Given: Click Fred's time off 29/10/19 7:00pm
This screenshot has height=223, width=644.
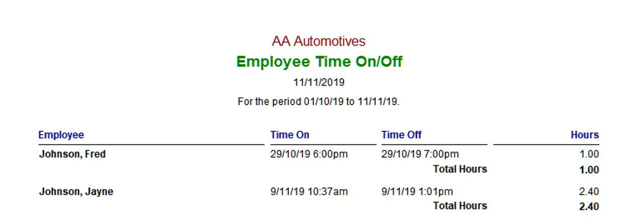Looking at the screenshot, I should coord(420,154).
